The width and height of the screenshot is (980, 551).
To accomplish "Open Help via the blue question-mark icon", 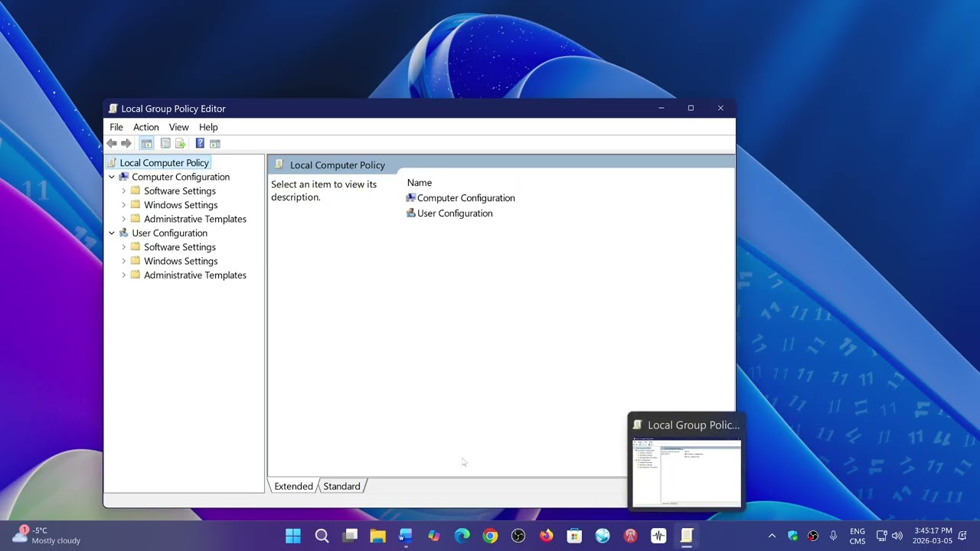I will tap(200, 143).
